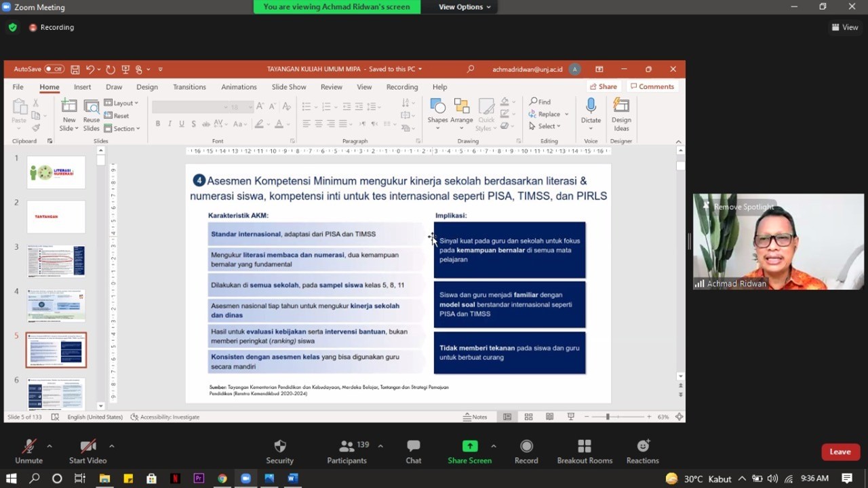Click the Save icon in PowerPoint title bar

[x=75, y=69]
